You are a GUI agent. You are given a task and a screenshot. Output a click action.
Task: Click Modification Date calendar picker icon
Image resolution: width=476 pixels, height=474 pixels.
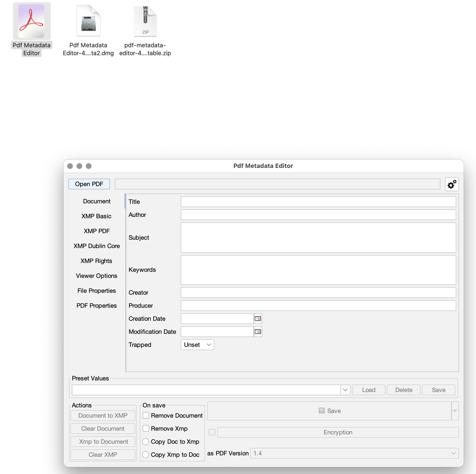[x=258, y=331]
